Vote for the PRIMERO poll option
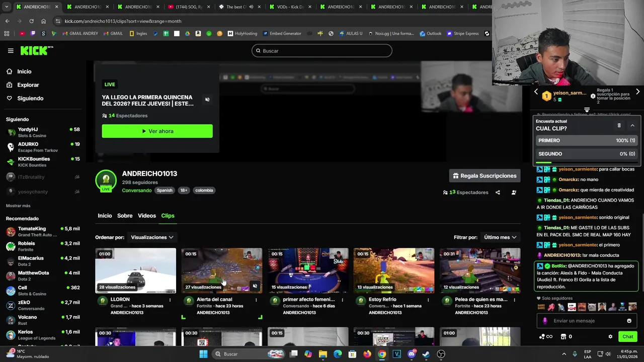Screen dimensions: 644x362 (587, 141)
